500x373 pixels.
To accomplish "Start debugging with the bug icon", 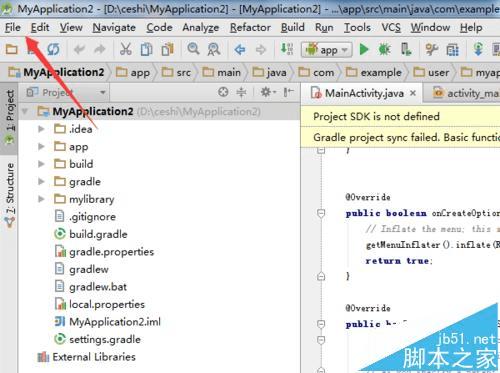I will (384, 50).
